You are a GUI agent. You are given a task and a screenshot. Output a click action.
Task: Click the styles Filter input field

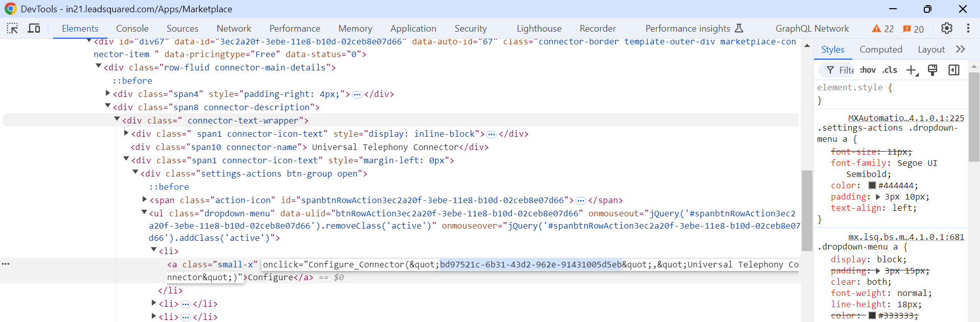point(846,70)
